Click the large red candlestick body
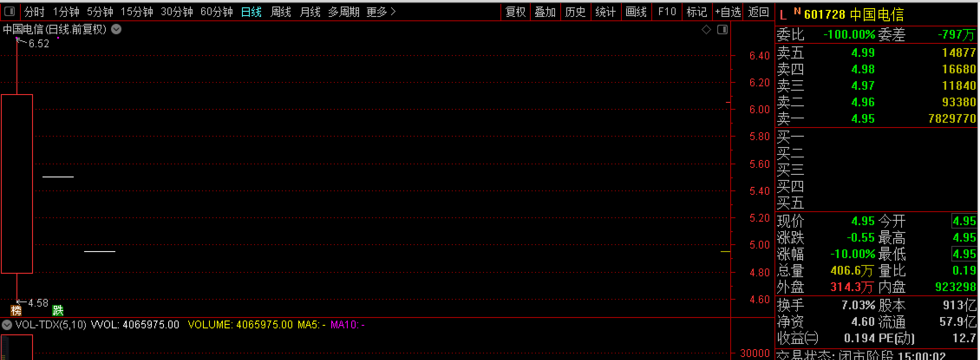The image size is (980, 360). 17,184
